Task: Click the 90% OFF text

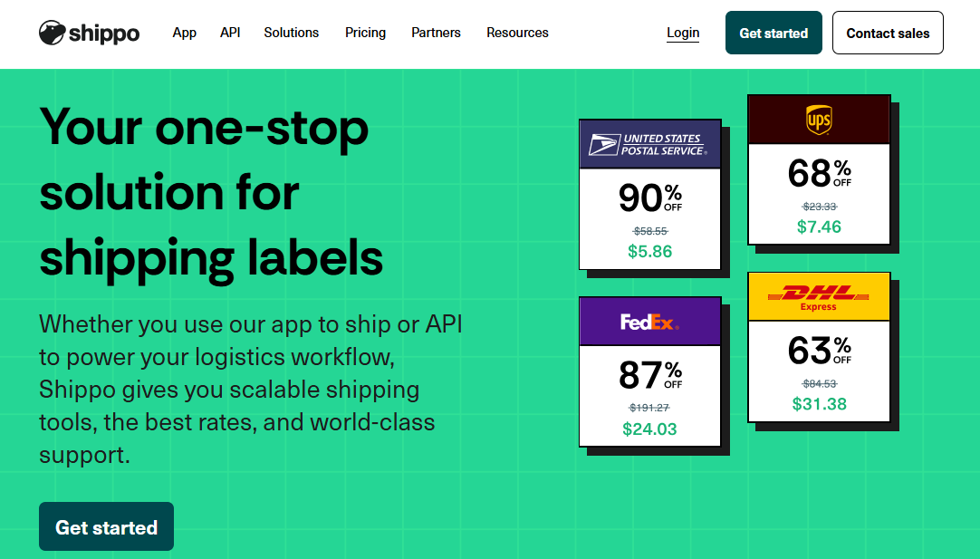Action: click(x=650, y=198)
